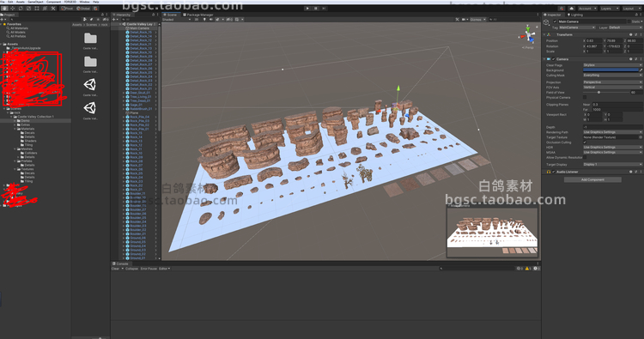Open the custom editor tools button

pyautogui.click(x=53, y=9)
